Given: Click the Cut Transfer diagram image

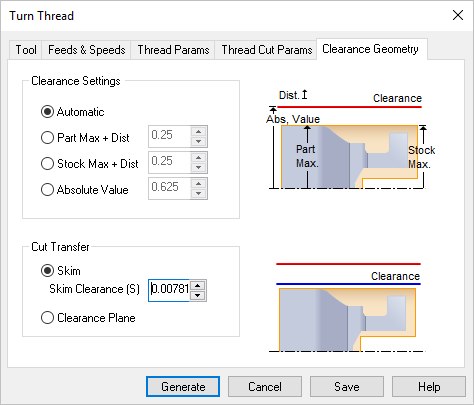Looking at the screenshot, I should (347, 307).
